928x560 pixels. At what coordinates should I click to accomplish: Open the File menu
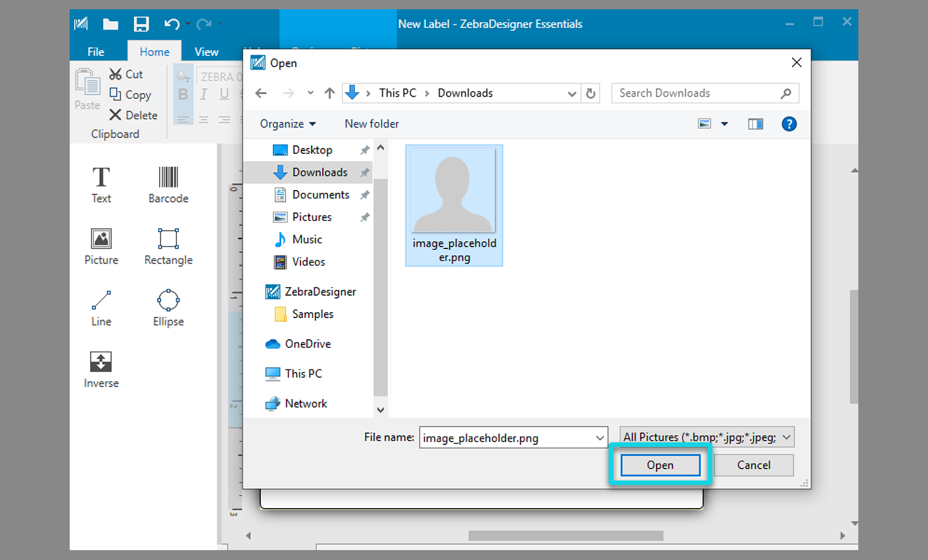[95, 51]
